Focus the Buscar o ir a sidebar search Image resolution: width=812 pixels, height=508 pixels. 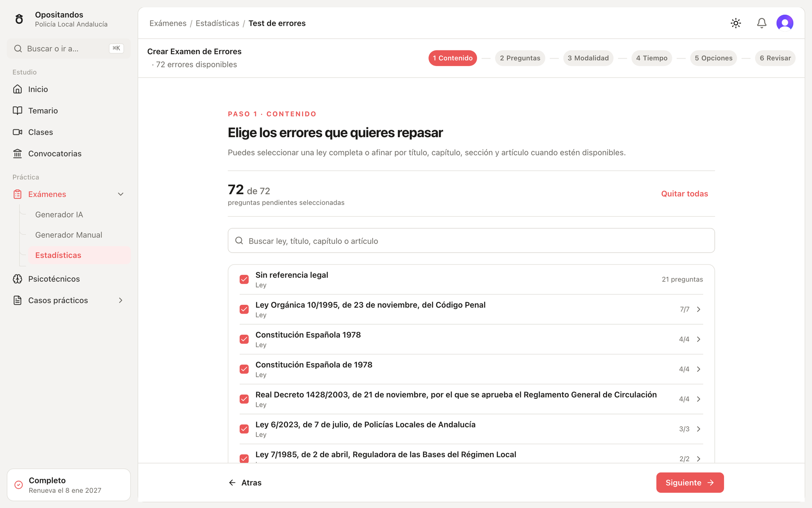click(69, 49)
